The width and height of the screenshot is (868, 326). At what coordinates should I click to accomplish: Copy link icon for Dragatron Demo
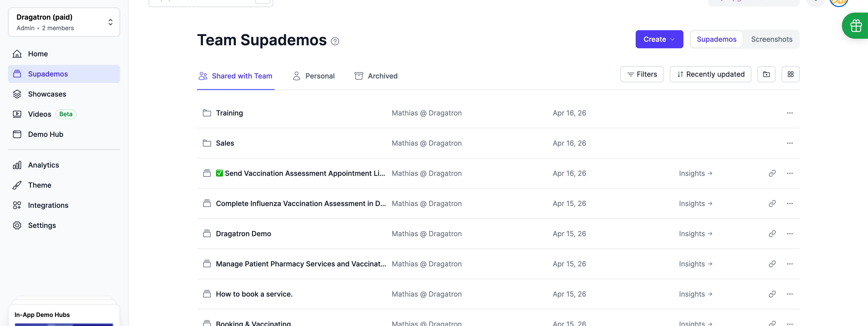pyautogui.click(x=772, y=233)
